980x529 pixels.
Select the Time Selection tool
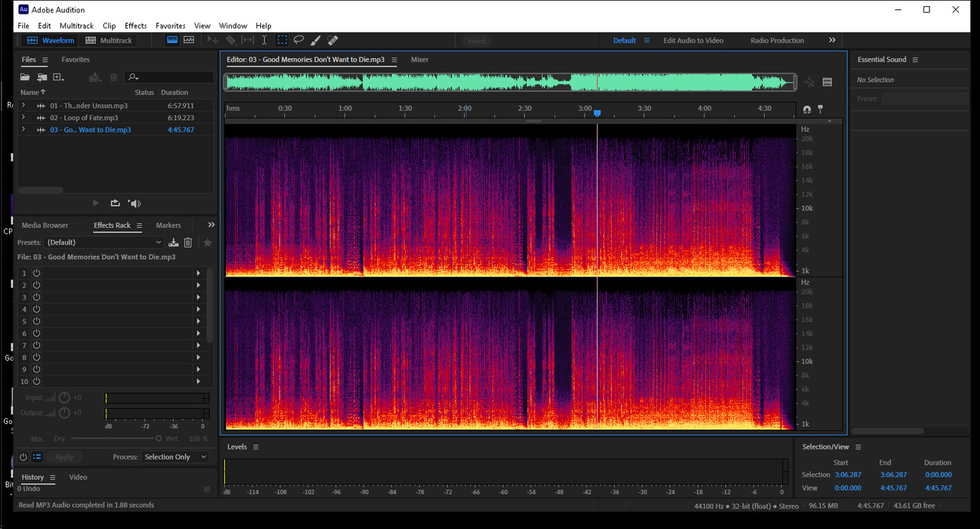tap(264, 40)
